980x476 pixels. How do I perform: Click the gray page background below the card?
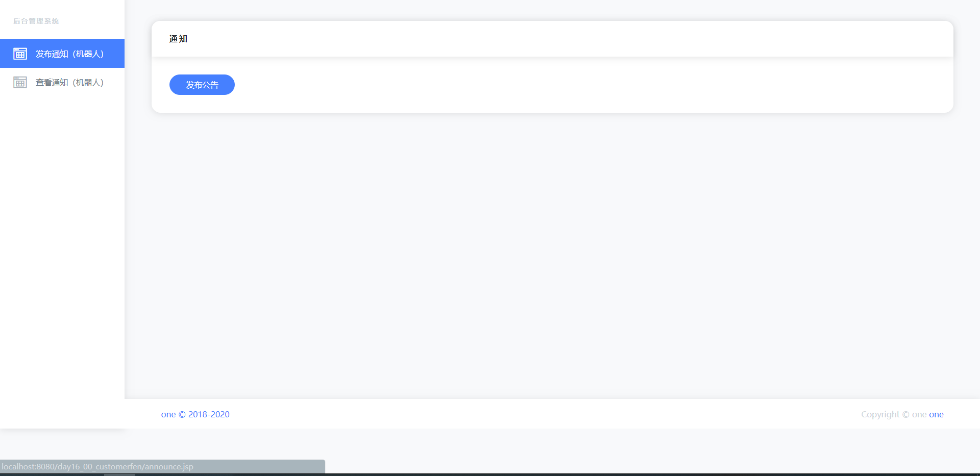click(x=552, y=255)
